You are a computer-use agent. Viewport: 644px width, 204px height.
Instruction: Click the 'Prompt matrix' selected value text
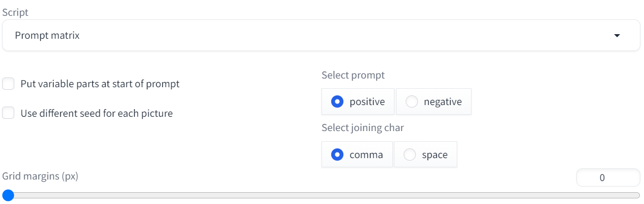click(47, 36)
